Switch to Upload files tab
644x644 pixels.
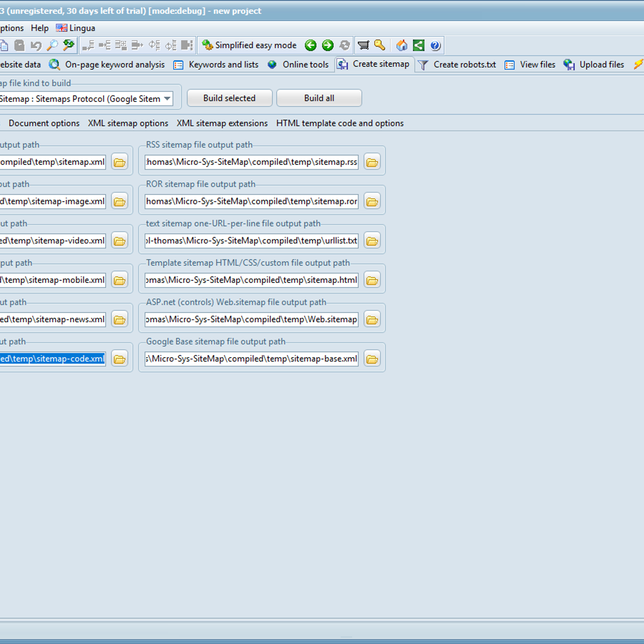(594, 64)
